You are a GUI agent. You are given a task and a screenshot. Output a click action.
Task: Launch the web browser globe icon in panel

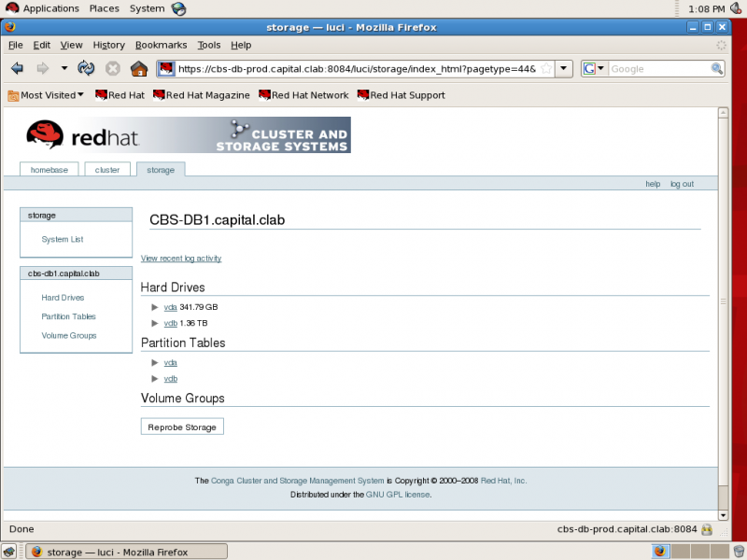pyautogui.click(x=178, y=8)
